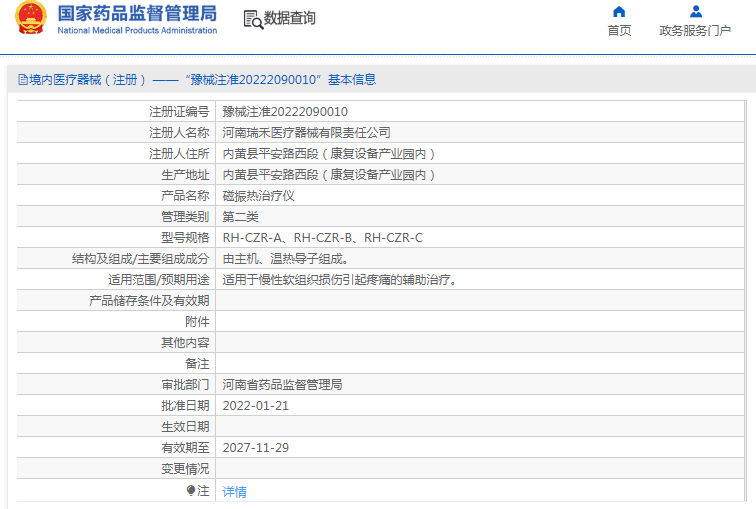Click the user icon above 政务服务门户
This screenshot has width=756, height=509.
(x=696, y=12)
